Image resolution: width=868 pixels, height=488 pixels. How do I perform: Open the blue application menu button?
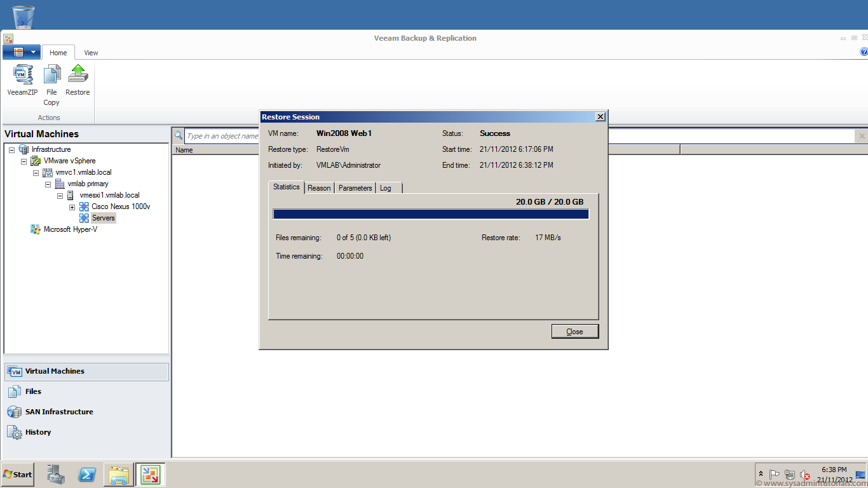pyautogui.click(x=22, y=52)
